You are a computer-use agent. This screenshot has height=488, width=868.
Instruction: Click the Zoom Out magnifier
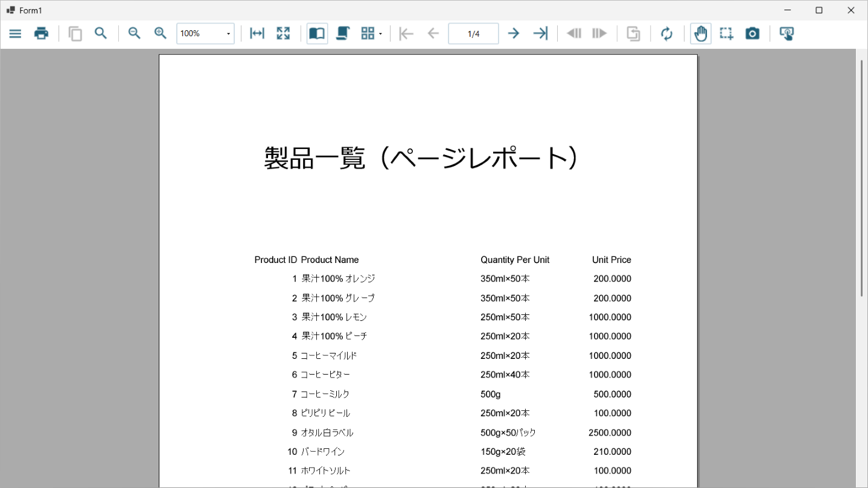tap(135, 34)
